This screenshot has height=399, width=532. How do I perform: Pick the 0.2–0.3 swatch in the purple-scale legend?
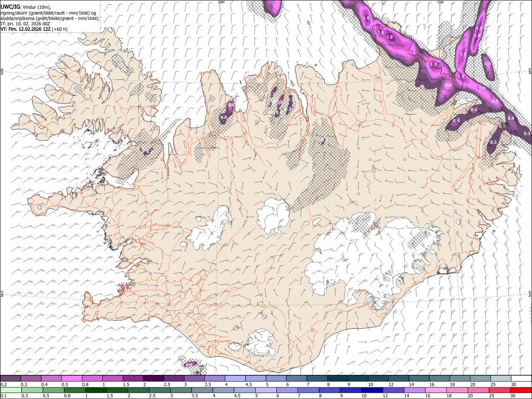(10, 379)
